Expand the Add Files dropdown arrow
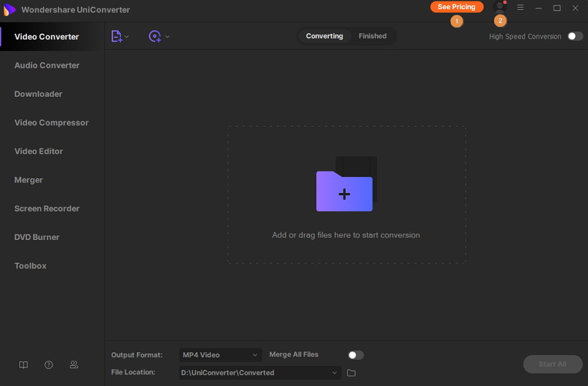Viewport: 588px width, 386px height. coord(127,37)
